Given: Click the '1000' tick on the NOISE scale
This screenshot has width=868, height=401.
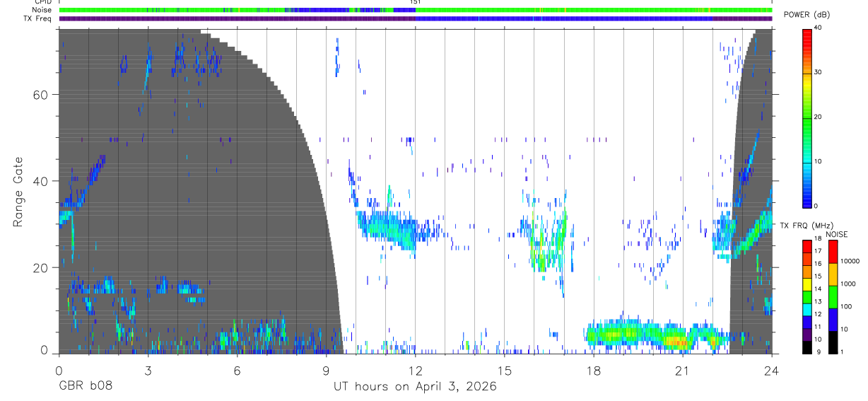Looking at the screenshot, I should click(848, 284).
